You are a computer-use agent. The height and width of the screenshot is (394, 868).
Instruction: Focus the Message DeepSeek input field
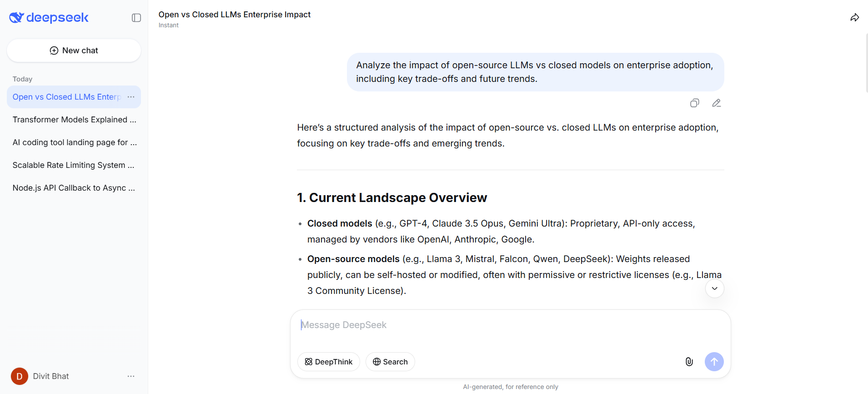pos(510,325)
